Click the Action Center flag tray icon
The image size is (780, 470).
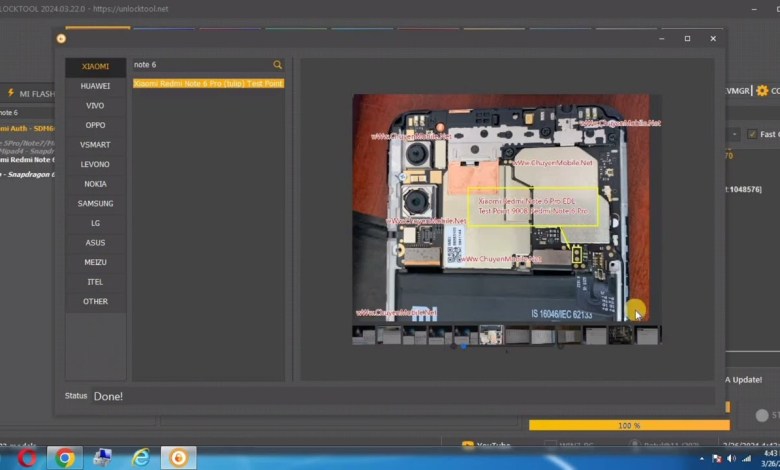717,459
